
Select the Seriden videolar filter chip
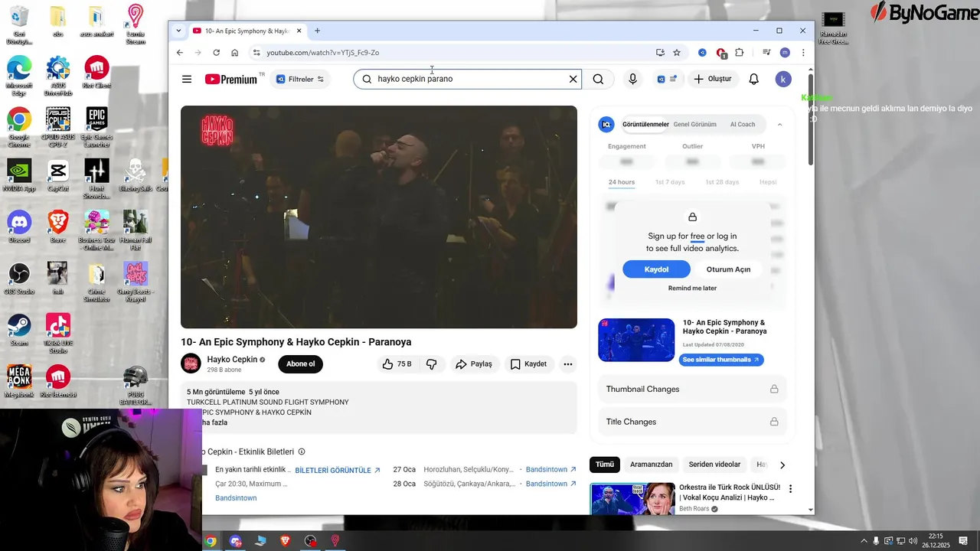(x=714, y=465)
